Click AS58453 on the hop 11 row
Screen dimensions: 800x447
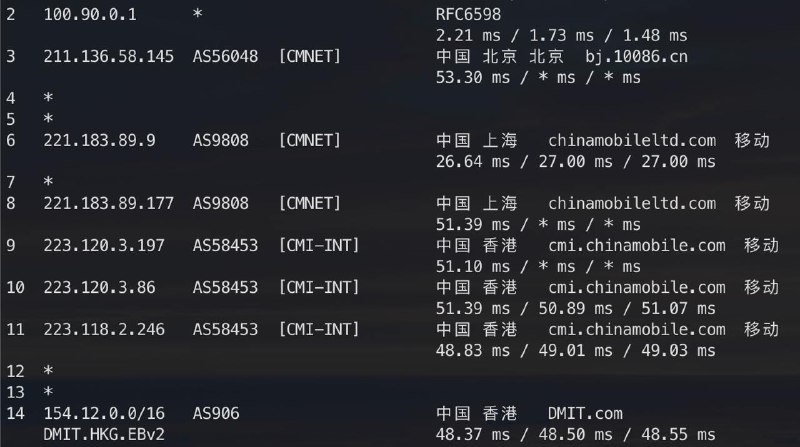pyautogui.click(x=225, y=330)
